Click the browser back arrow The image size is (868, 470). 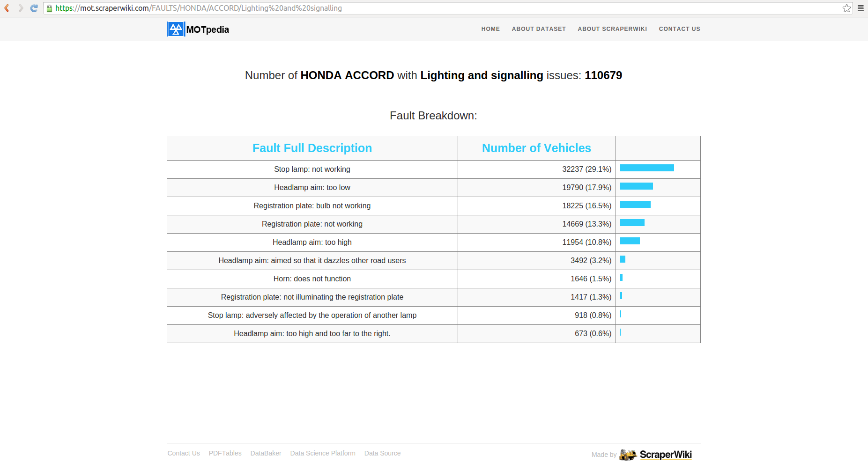7,8
